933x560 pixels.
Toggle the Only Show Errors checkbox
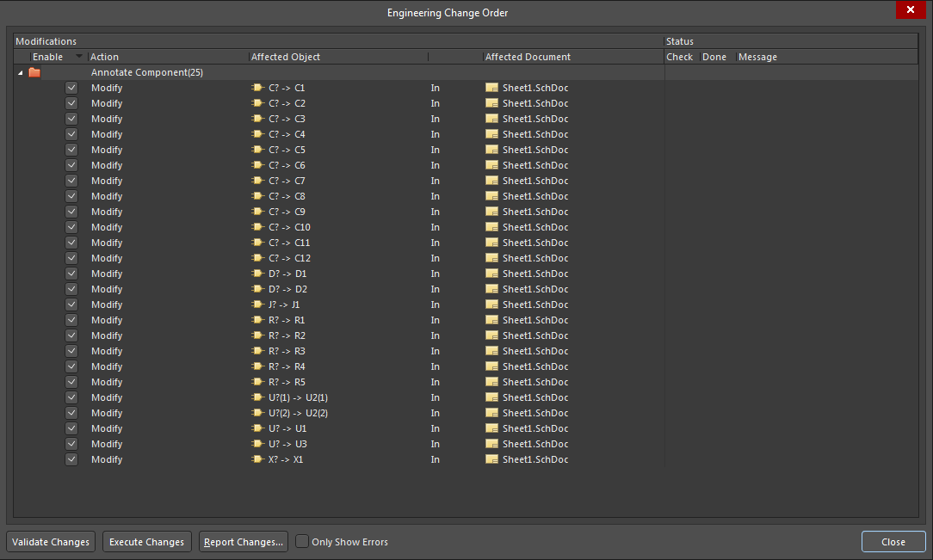pyautogui.click(x=302, y=541)
